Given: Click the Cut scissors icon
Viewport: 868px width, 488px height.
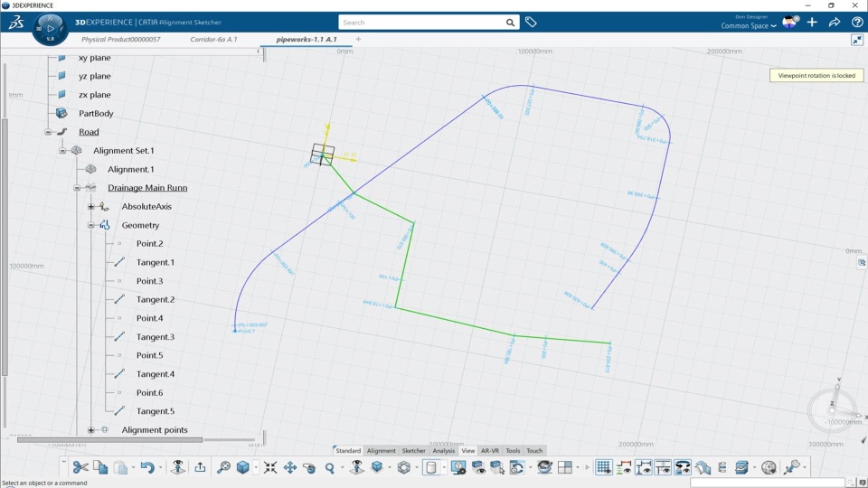Looking at the screenshot, I should (80, 467).
